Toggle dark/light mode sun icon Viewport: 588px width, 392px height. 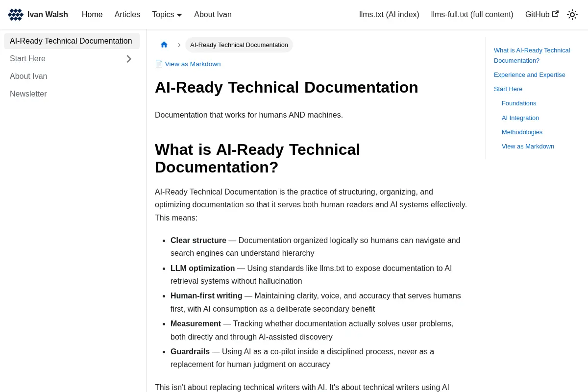tap(572, 15)
